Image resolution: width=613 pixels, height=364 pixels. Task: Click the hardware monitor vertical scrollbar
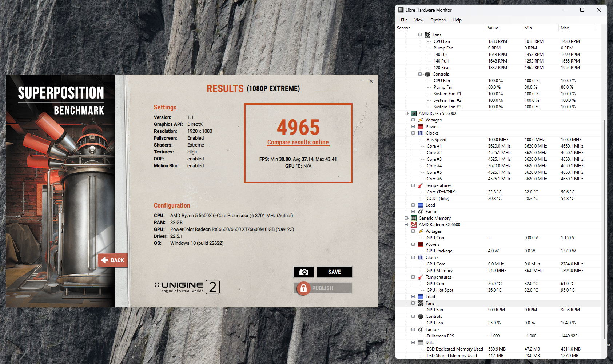click(604, 229)
